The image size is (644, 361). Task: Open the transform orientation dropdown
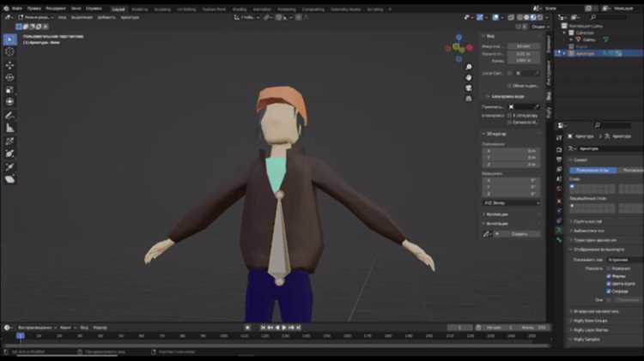(x=246, y=17)
